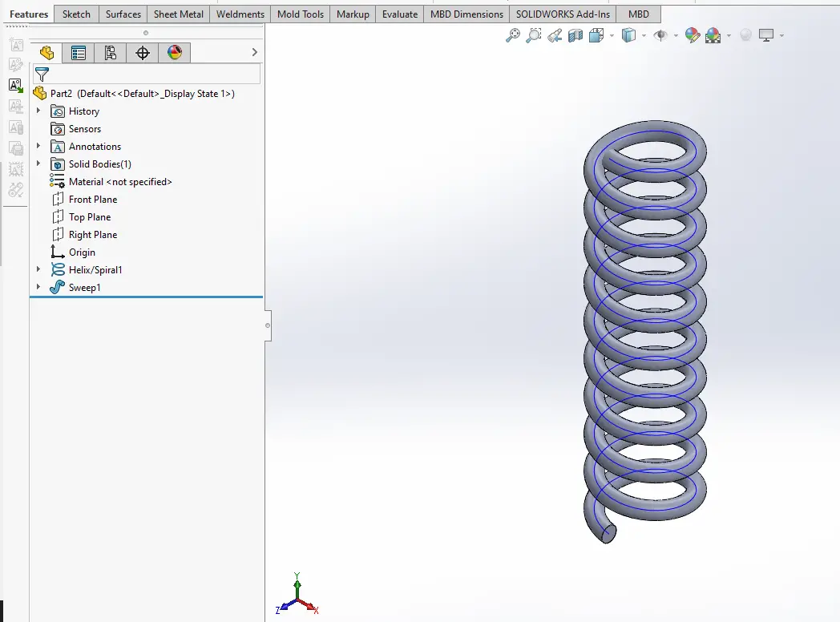Switch to the Surfaces tab
The width and height of the screenshot is (840, 622).
coord(123,14)
